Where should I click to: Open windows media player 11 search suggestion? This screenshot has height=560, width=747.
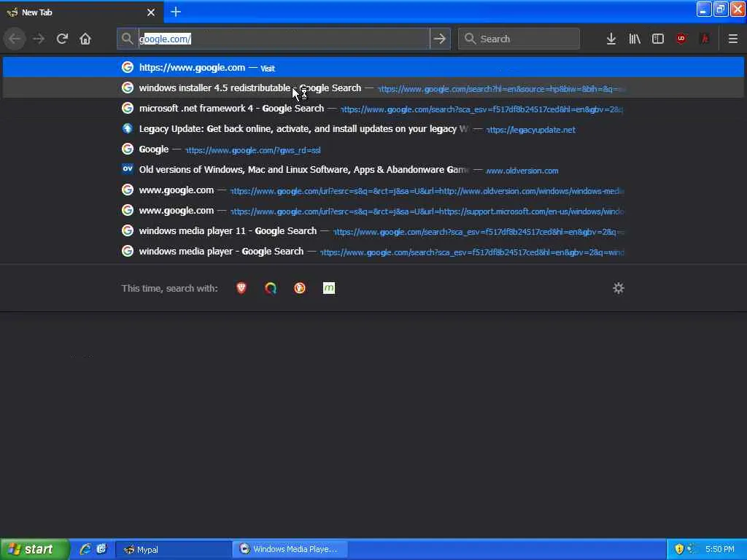coord(373,231)
